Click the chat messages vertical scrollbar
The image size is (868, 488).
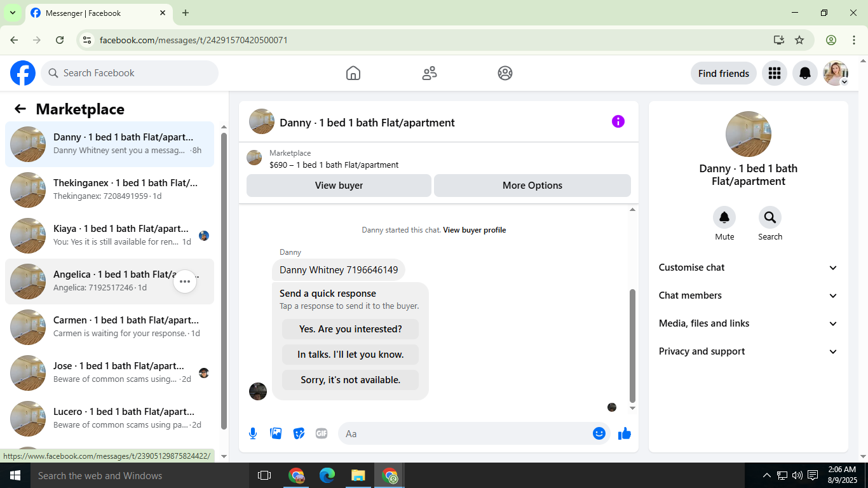632,345
